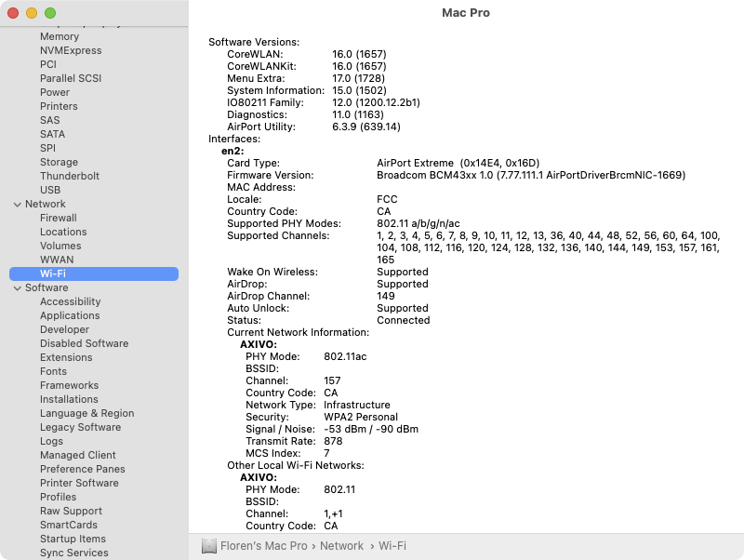
Task: Open the SmartCards entry
Action: (x=68, y=525)
